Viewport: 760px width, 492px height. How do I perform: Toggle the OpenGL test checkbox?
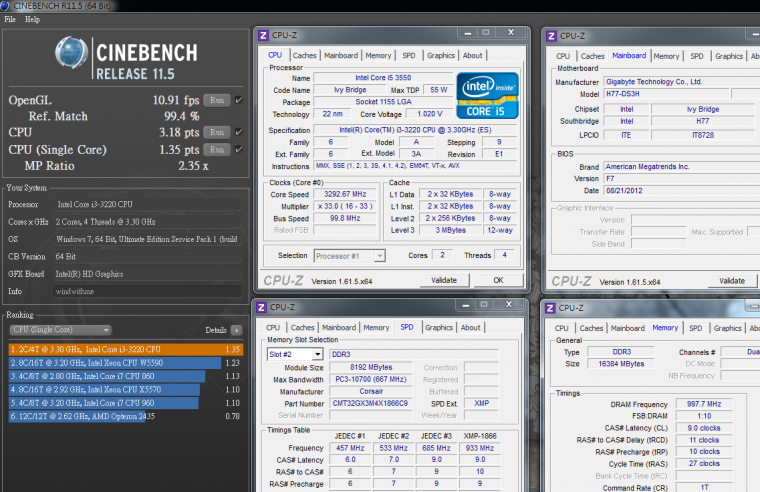click(x=238, y=100)
